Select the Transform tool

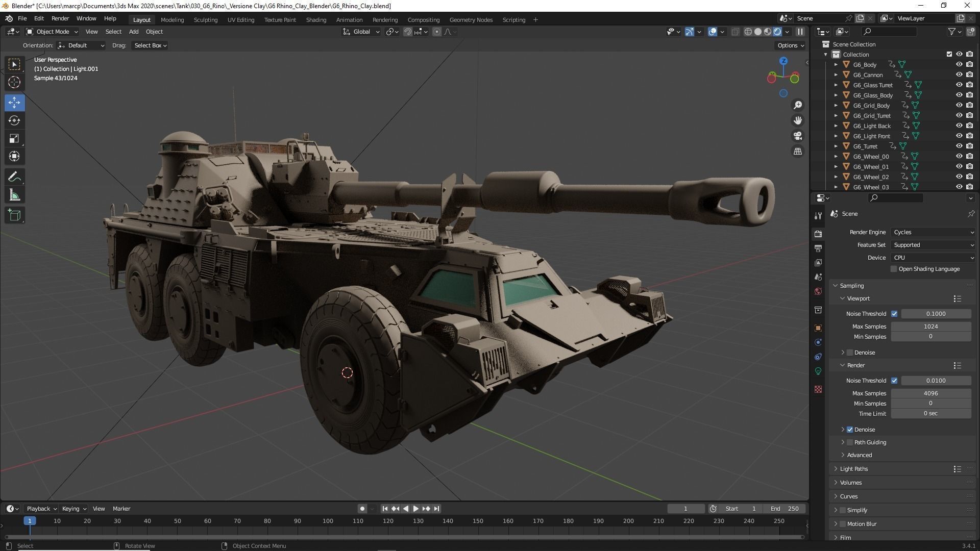coord(14,156)
